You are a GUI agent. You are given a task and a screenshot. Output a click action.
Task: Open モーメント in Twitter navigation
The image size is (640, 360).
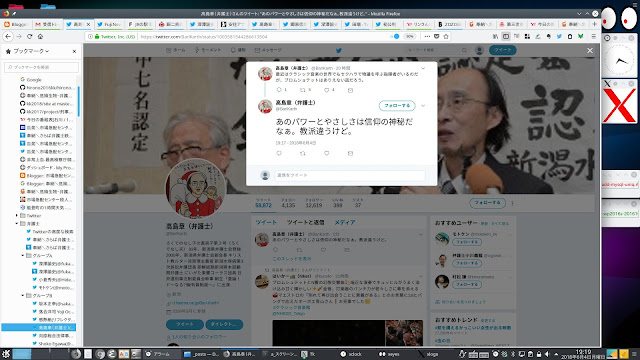click(x=208, y=50)
